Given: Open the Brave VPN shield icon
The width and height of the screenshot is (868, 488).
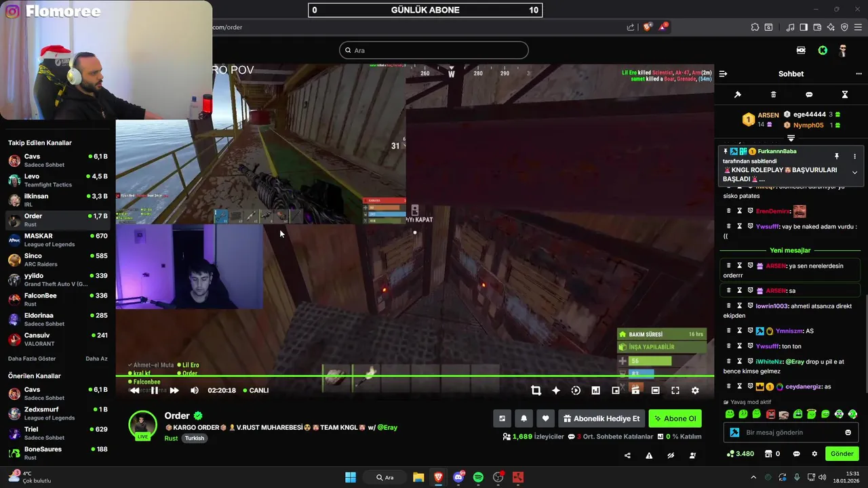Looking at the screenshot, I should [x=844, y=27].
